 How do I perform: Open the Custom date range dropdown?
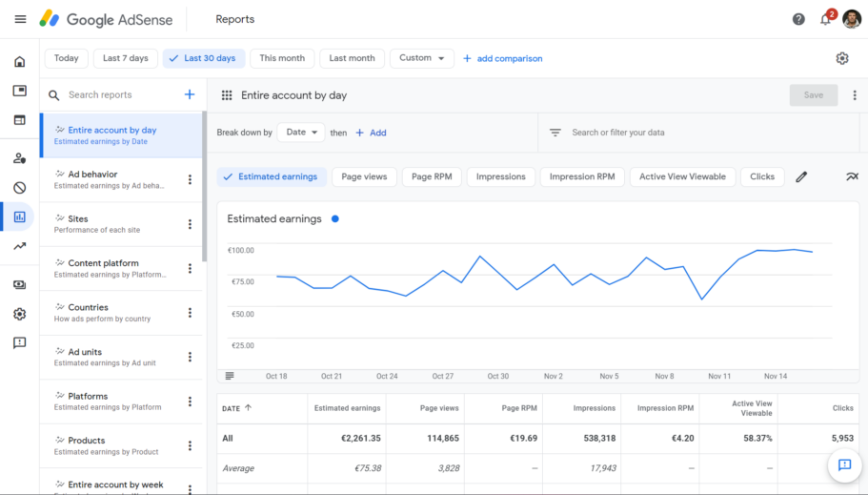[422, 58]
